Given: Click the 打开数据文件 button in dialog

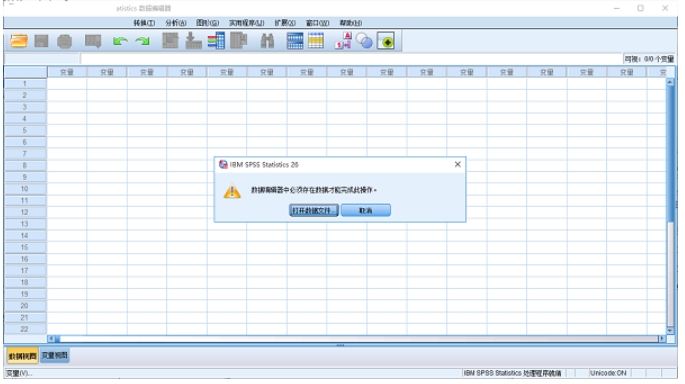Looking at the screenshot, I should click(x=314, y=211).
